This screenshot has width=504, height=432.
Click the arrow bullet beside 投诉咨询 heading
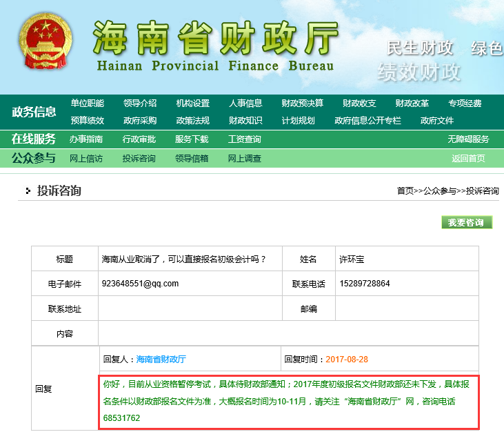coord(28,191)
